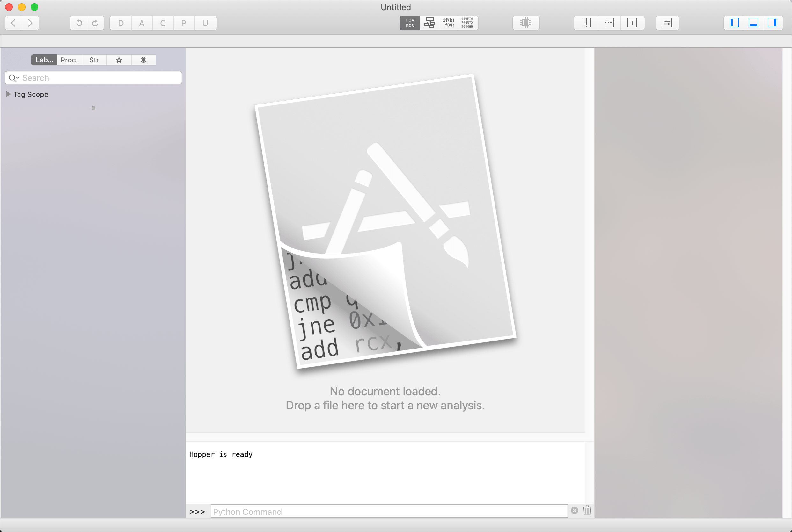Switch to assembly view mode

[409, 23]
